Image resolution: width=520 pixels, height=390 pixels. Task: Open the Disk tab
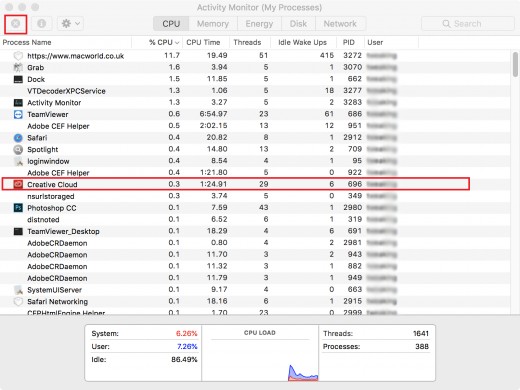(x=298, y=24)
